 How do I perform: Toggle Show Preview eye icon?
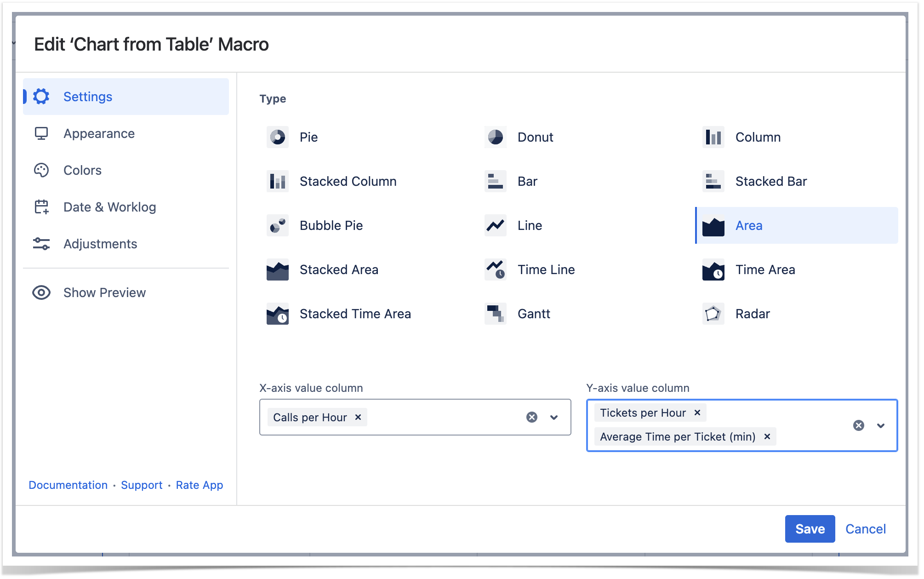41,292
